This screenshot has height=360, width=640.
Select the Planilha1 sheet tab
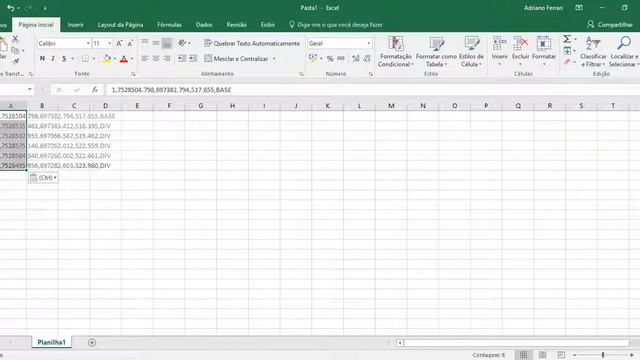(x=51, y=342)
